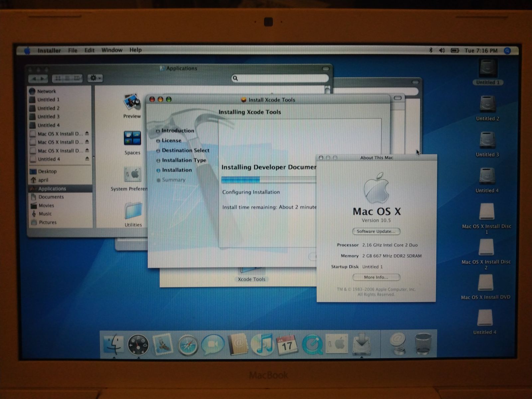Open Finder from the Dock
This screenshot has height=399, width=532.
point(114,344)
